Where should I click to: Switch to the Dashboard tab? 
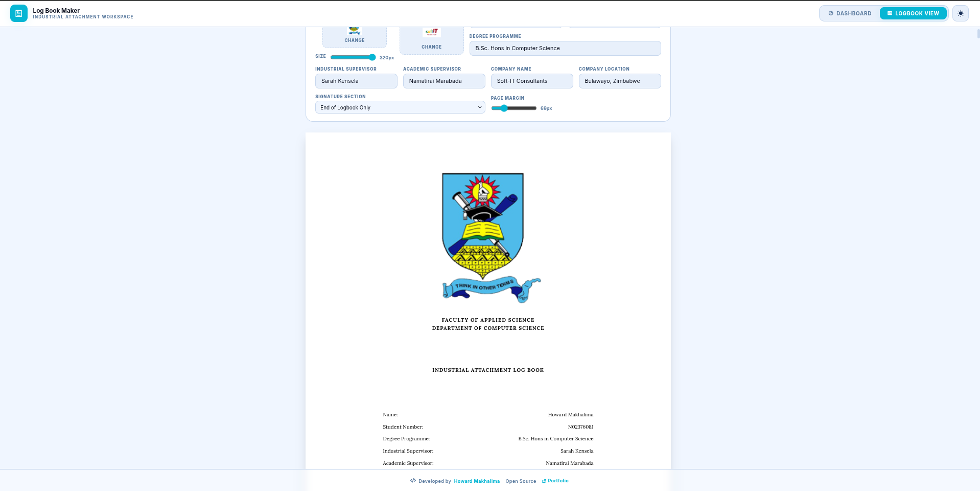(850, 13)
